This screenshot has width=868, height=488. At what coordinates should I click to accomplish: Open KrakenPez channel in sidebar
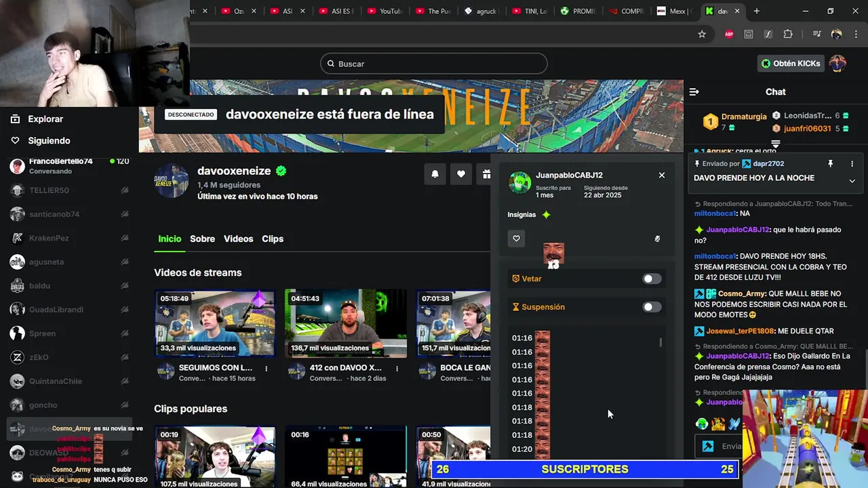coord(69,238)
